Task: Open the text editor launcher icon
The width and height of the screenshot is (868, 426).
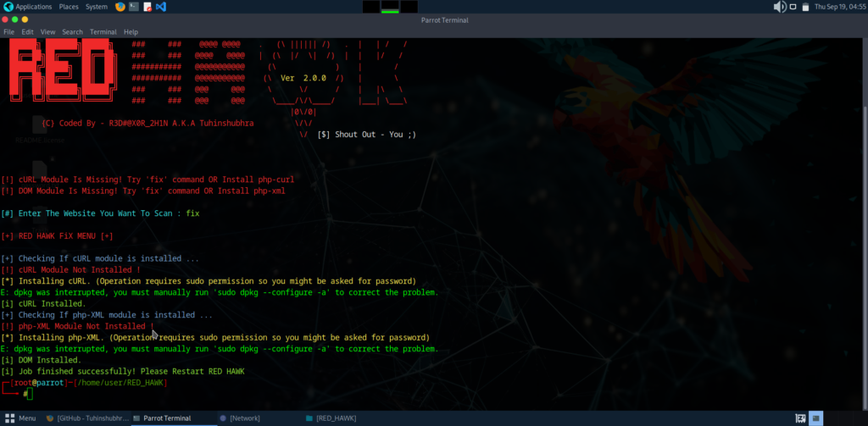Action: coord(147,7)
